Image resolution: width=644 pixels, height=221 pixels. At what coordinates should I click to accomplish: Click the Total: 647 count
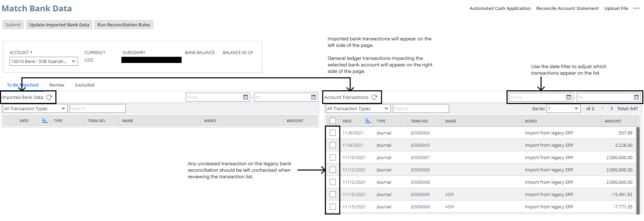tap(627, 108)
